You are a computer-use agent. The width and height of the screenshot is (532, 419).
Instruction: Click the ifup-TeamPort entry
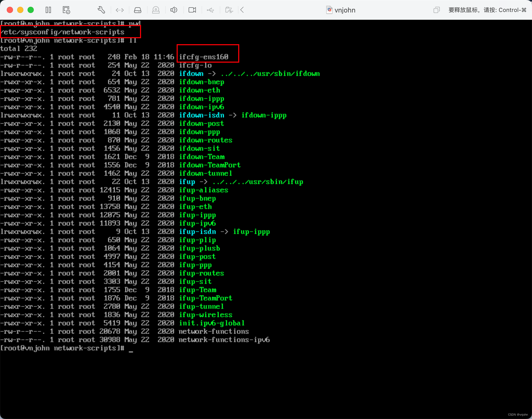pos(206,298)
